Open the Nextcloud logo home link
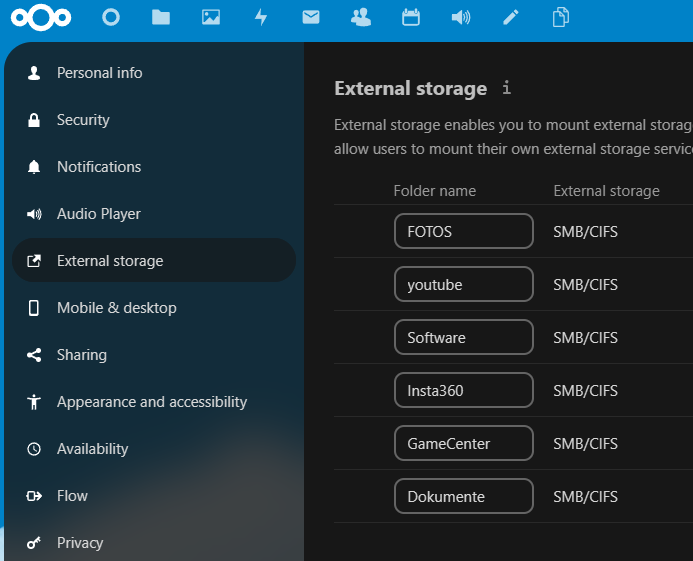 tap(41, 18)
